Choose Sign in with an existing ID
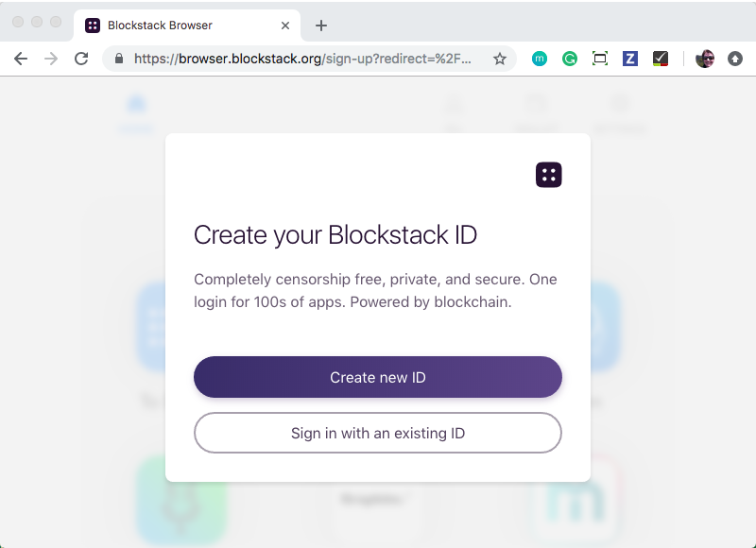 tap(378, 434)
